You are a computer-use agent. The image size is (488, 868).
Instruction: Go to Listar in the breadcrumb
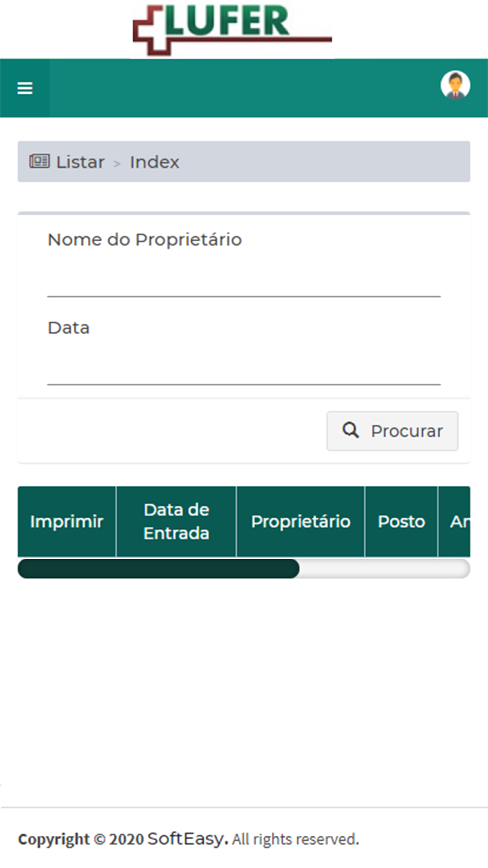pos(80,162)
